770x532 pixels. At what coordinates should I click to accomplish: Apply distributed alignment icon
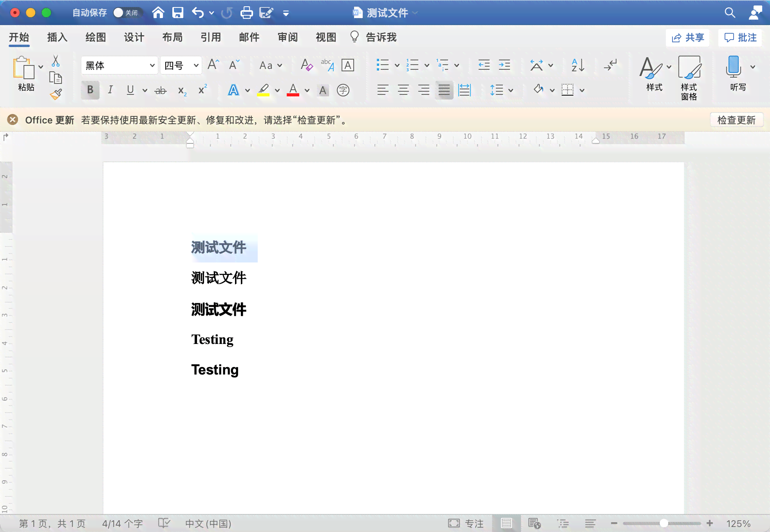tap(465, 90)
